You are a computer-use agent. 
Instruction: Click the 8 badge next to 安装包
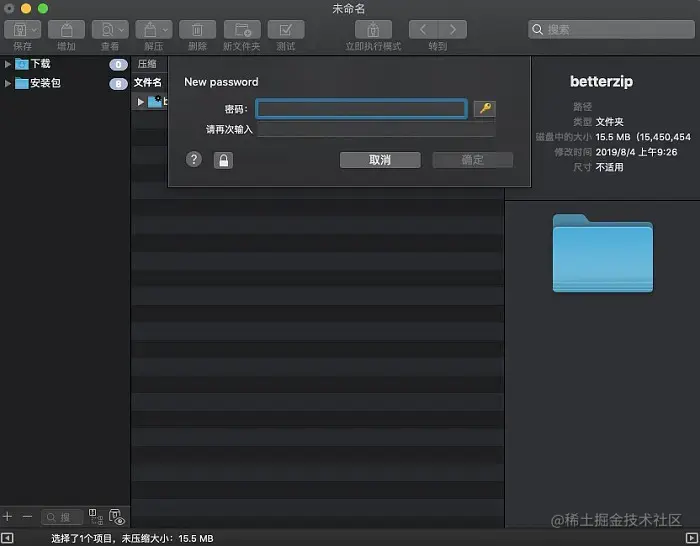click(118, 84)
